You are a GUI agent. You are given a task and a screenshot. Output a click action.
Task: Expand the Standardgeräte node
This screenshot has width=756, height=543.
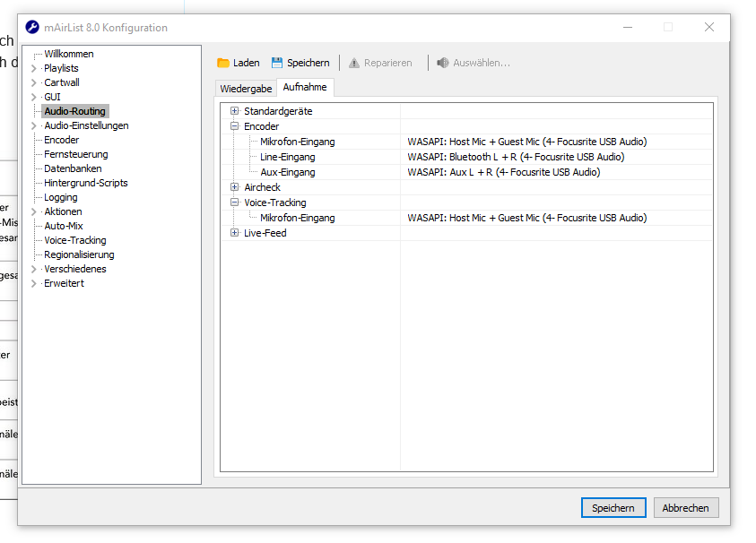(x=235, y=111)
